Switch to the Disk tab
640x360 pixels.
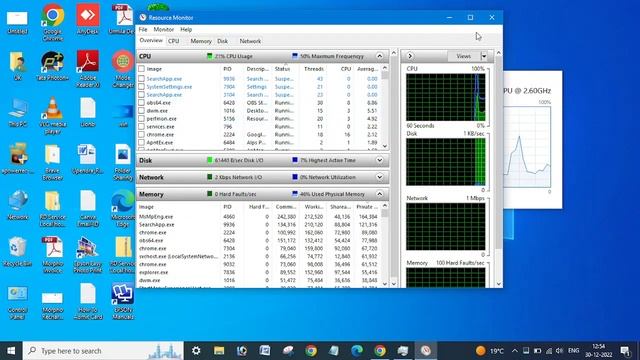pyautogui.click(x=222, y=41)
